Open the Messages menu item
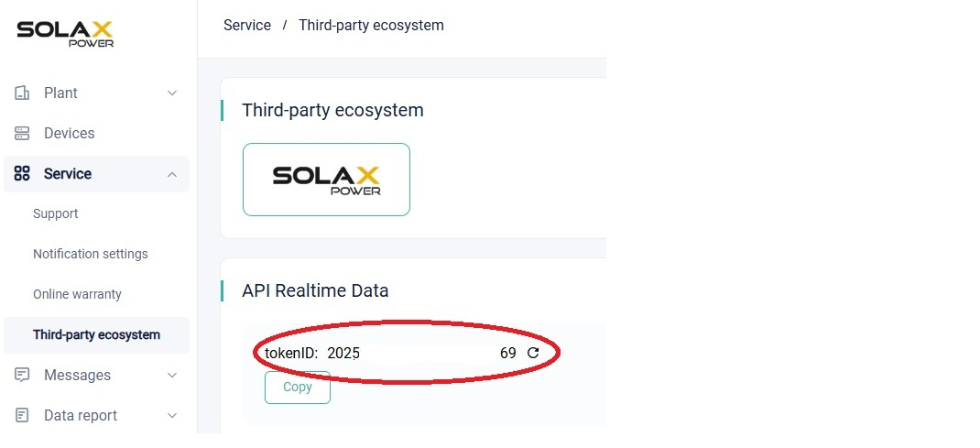The image size is (980, 448). pos(96,375)
